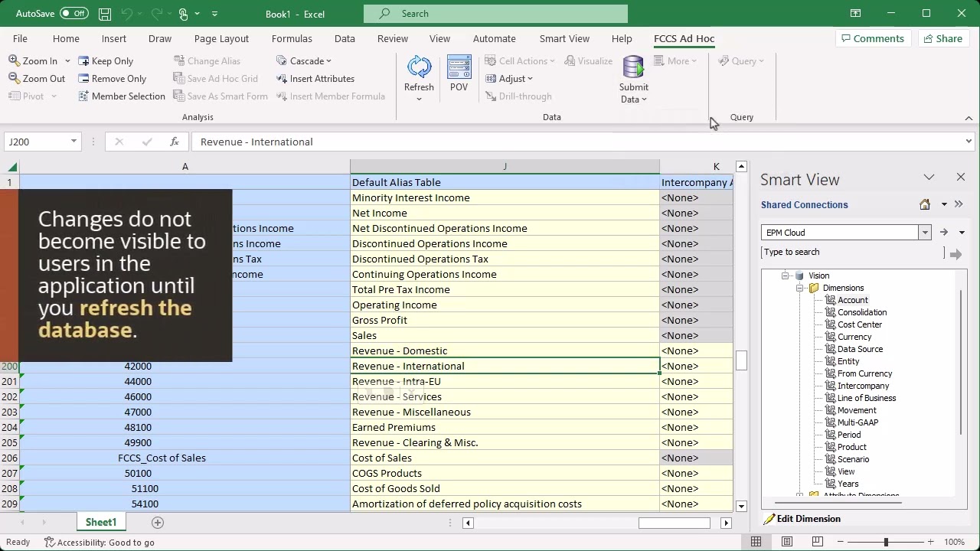
Task: Click the Intercompany dimension
Action: click(863, 386)
